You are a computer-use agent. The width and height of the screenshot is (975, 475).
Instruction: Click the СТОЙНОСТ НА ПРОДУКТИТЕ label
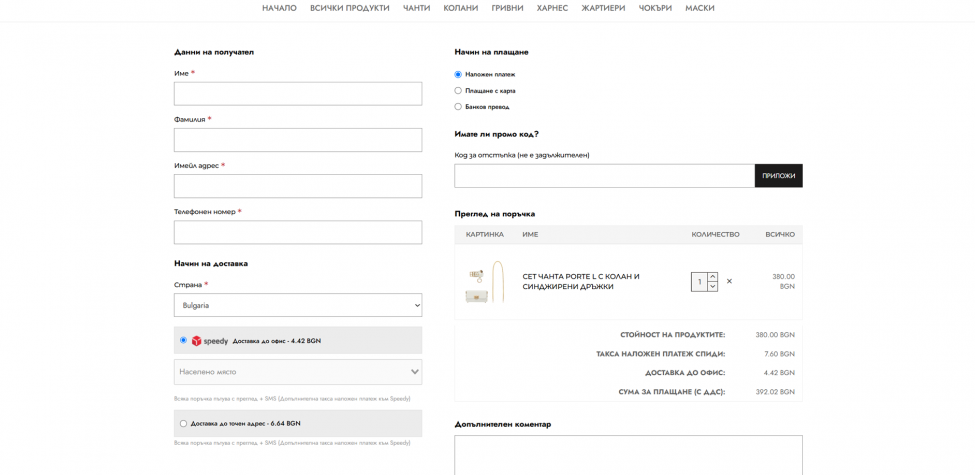point(672,334)
